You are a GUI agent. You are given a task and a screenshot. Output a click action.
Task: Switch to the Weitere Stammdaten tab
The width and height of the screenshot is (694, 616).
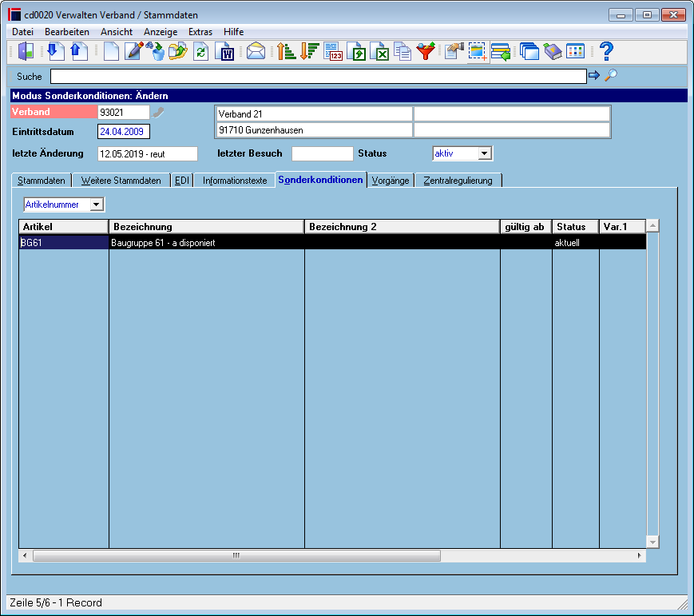point(121,181)
